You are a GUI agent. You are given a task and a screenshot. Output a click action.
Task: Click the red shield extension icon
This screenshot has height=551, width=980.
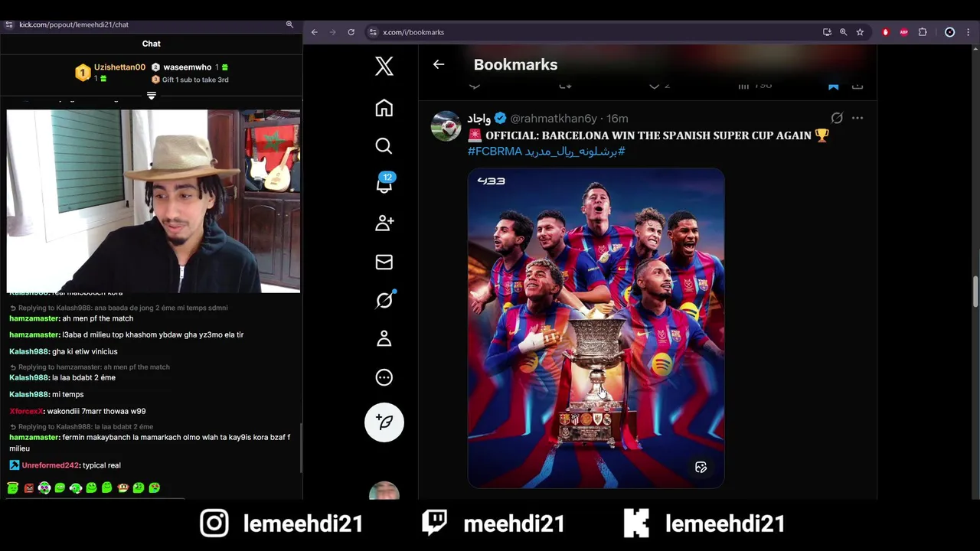[886, 32]
